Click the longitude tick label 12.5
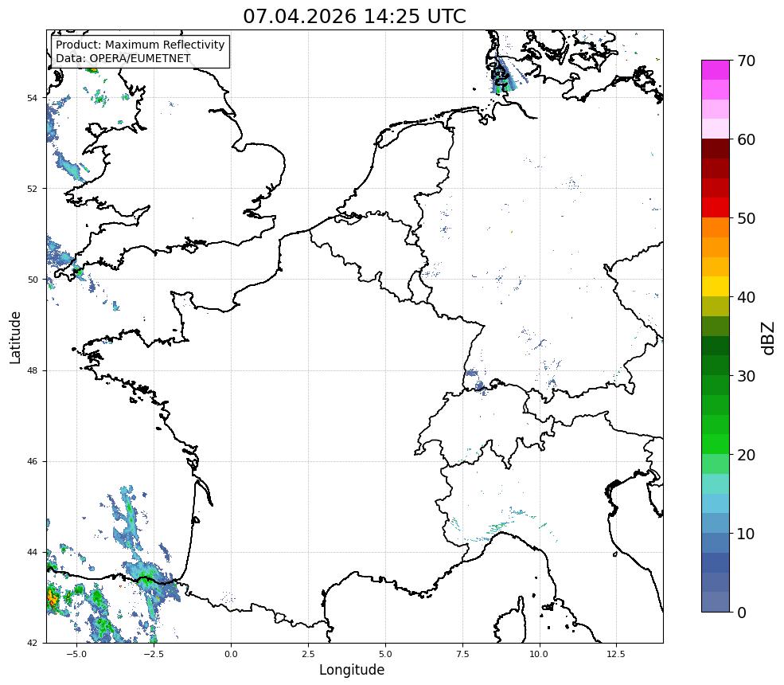Screen dimensions: 784x685 (616, 654)
